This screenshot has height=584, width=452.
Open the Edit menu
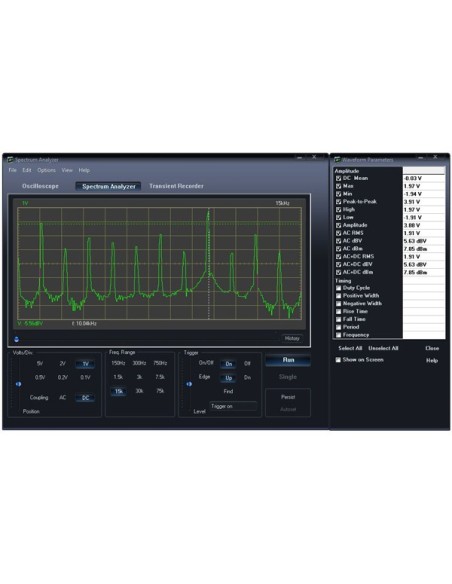[x=27, y=170]
